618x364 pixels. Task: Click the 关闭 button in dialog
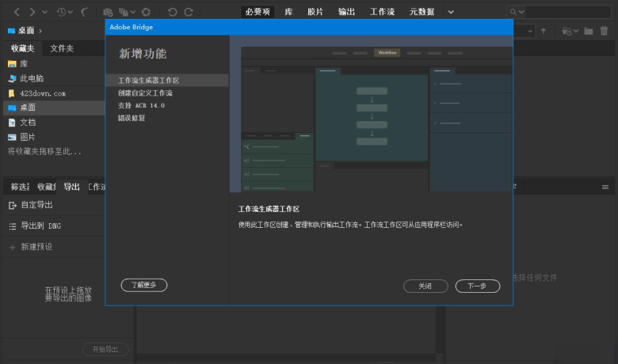[x=425, y=286]
